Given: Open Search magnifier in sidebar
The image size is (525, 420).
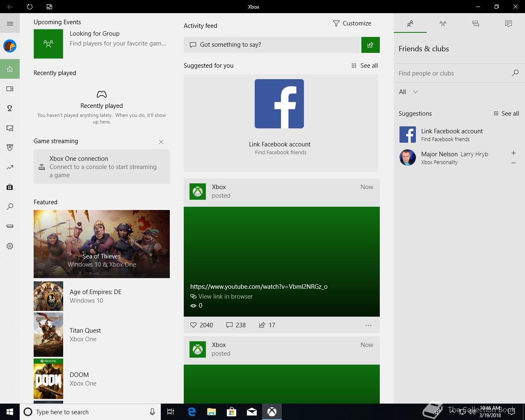Looking at the screenshot, I should point(10,207).
